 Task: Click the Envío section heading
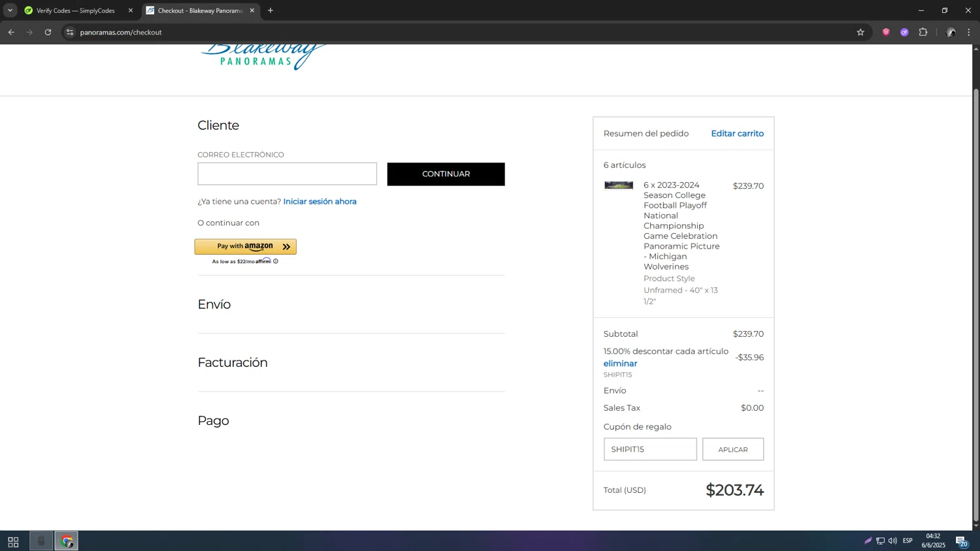[x=214, y=304]
